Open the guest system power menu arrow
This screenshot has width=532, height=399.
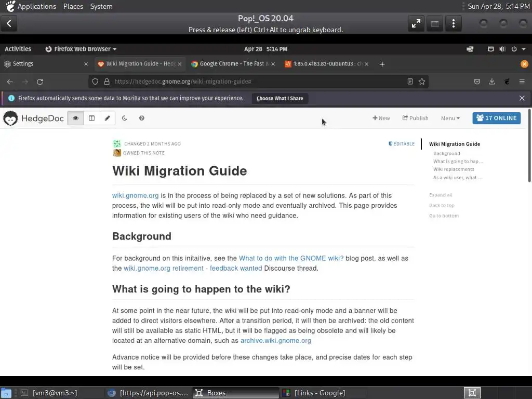(524, 49)
